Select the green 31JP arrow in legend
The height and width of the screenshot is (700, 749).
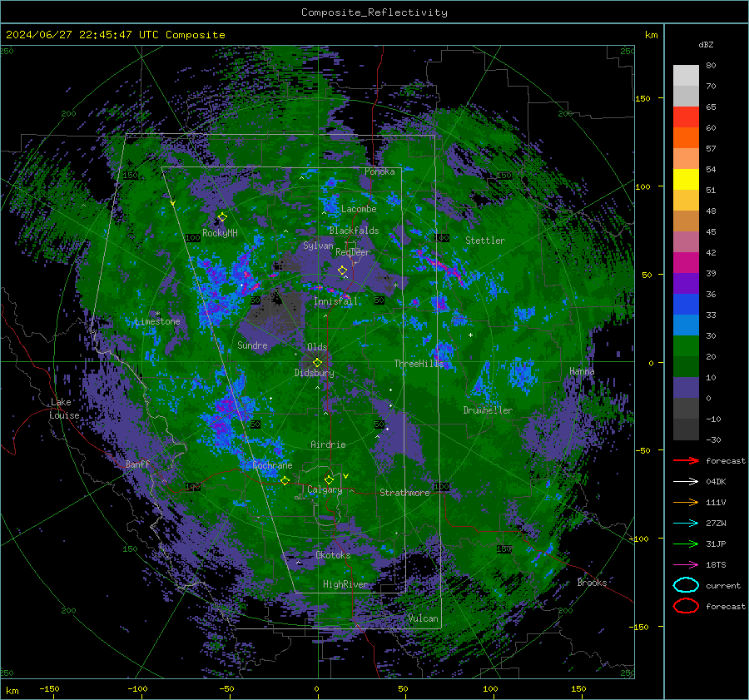686,544
